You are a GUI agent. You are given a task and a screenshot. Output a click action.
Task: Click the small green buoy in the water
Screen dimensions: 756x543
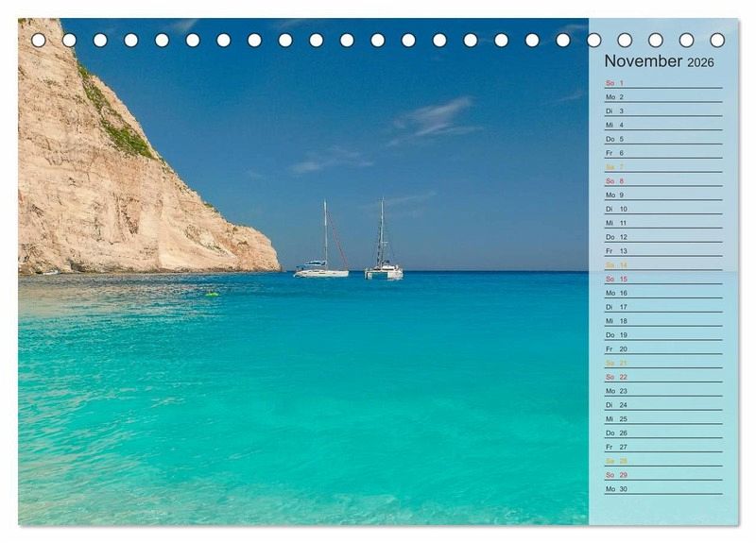point(213,294)
